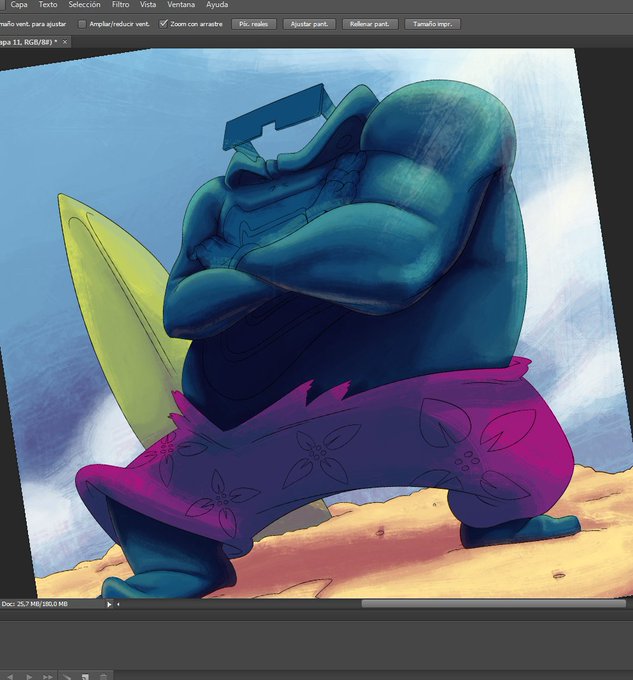Click the duplicate frame icon
The height and width of the screenshot is (680, 633).
85,677
